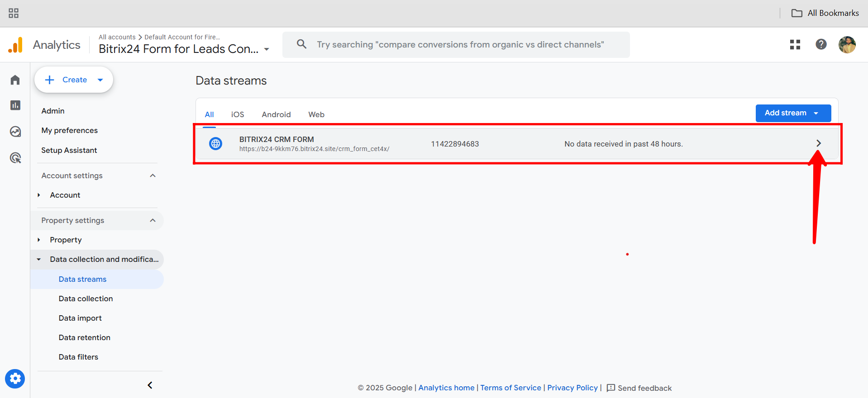Open Data retention menu item
Viewport: 868px width, 398px height.
click(84, 337)
